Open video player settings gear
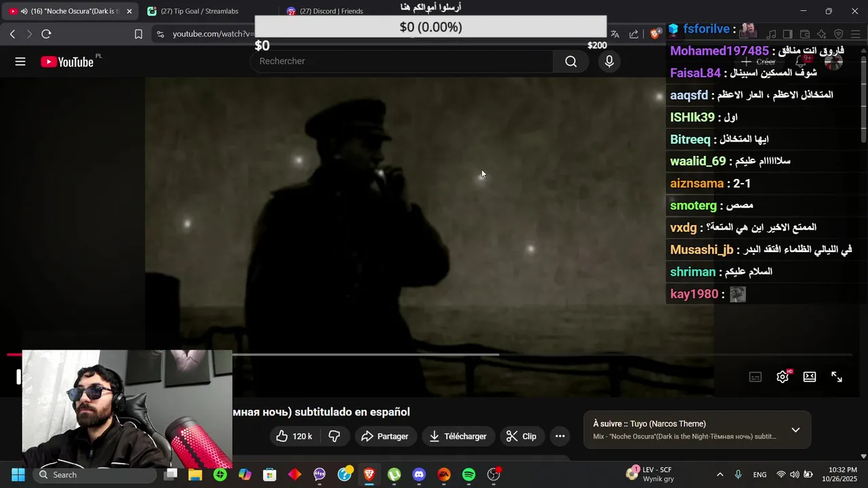868x488 pixels. pyautogui.click(x=783, y=377)
